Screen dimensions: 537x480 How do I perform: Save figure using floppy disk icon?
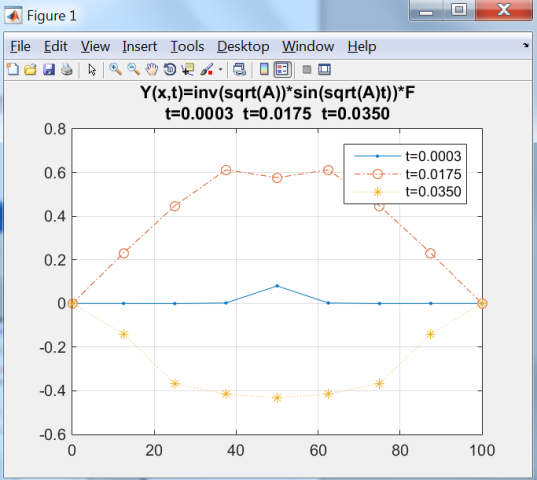(49, 70)
